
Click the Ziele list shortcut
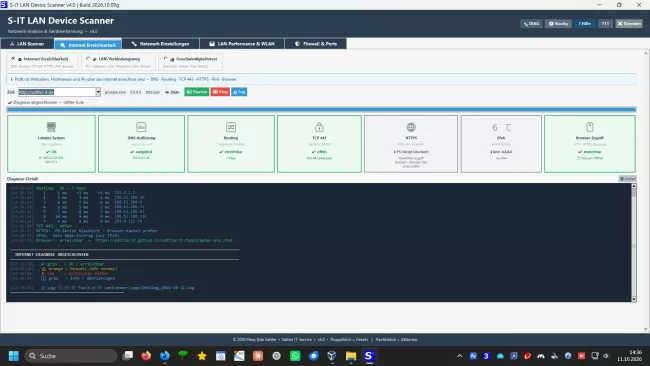172,92
